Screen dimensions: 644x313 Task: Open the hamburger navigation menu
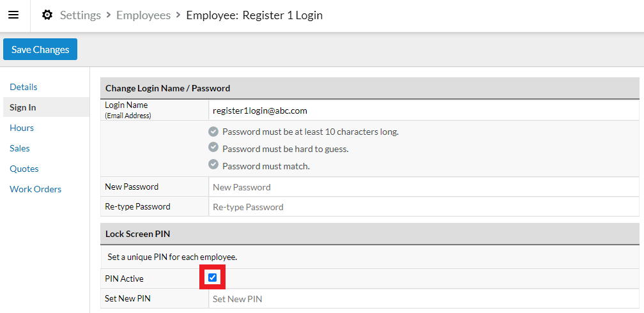pyautogui.click(x=13, y=15)
